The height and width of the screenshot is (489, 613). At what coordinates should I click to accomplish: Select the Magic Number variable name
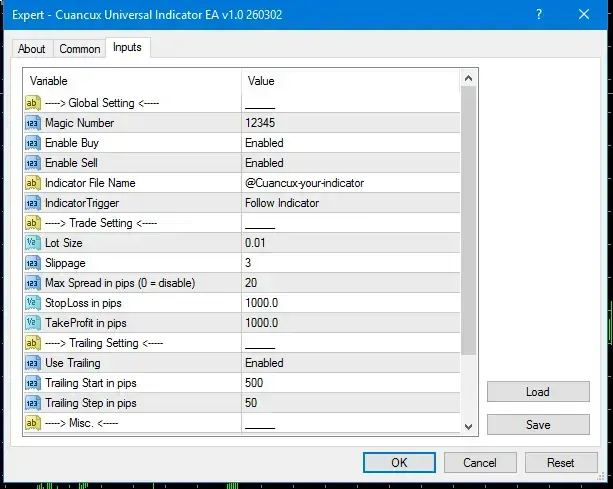point(80,123)
